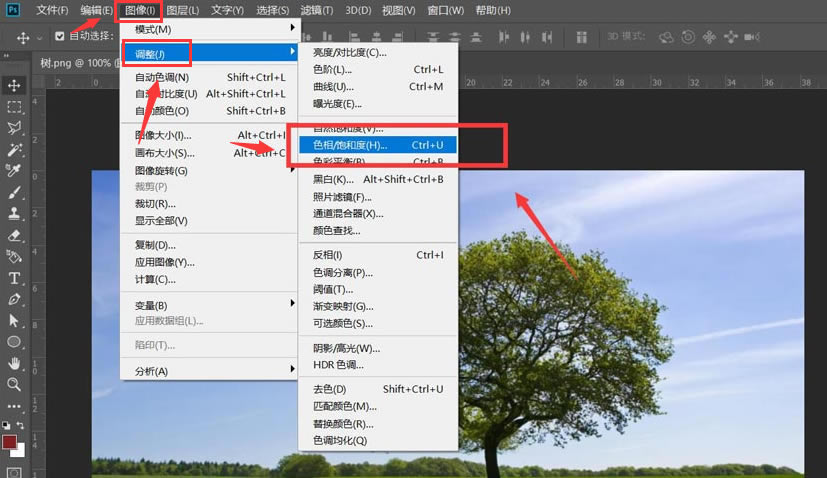Screen dimensions: 827x478
Task: Select the Horizontal Type tool
Action: click(14, 278)
